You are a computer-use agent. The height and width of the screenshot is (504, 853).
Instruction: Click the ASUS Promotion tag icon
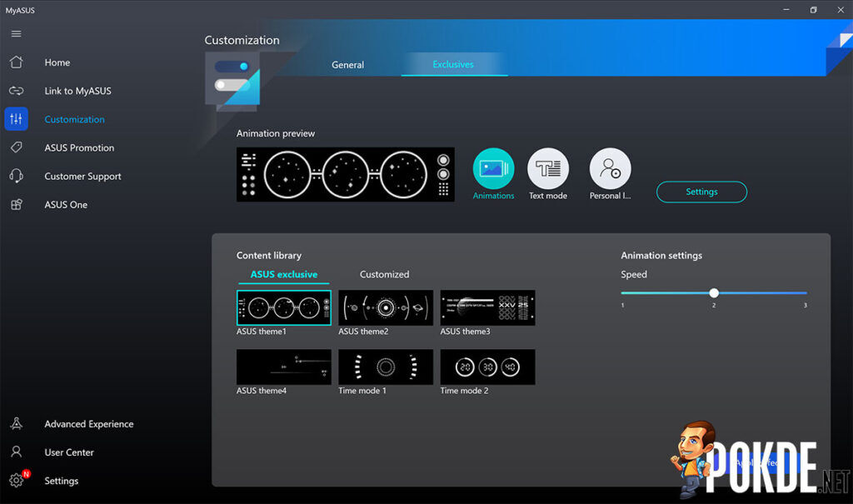17,147
